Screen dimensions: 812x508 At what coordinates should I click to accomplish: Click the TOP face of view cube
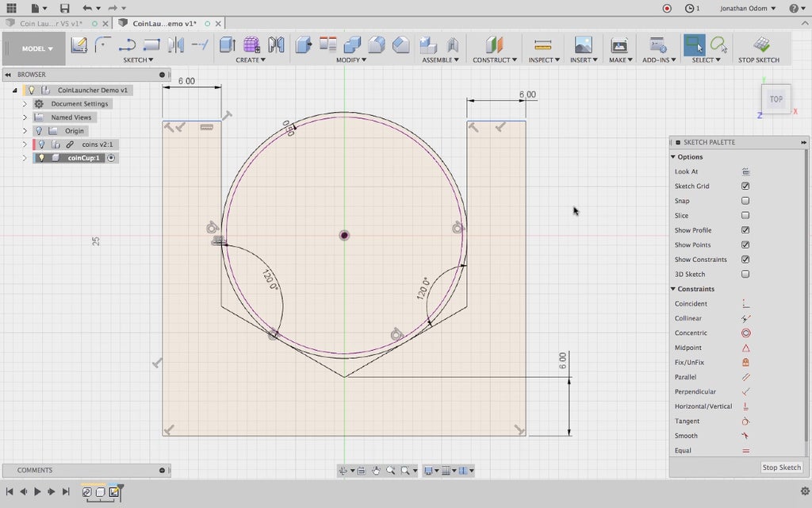tap(776, 99)
